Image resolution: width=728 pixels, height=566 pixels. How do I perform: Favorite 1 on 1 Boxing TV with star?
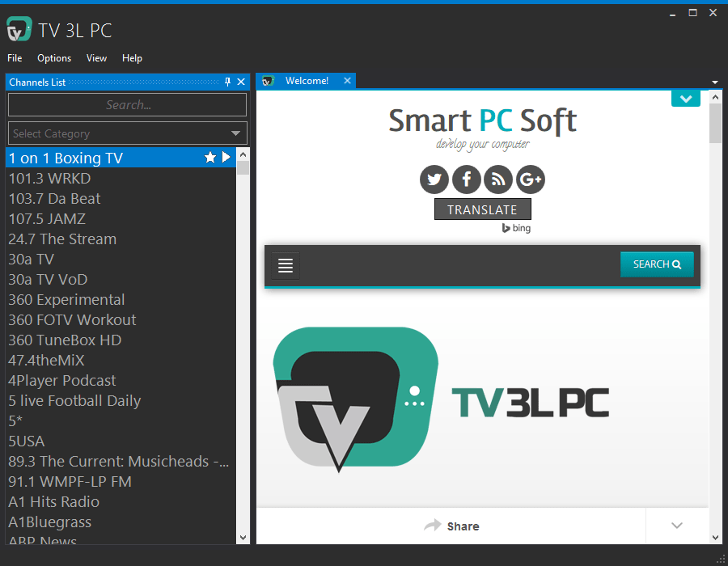click(210, 158)
